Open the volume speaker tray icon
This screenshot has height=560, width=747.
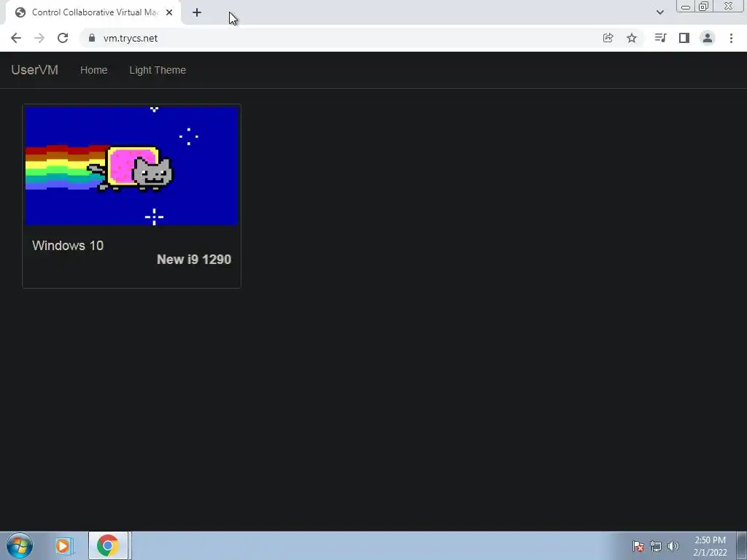coord(673,546)
